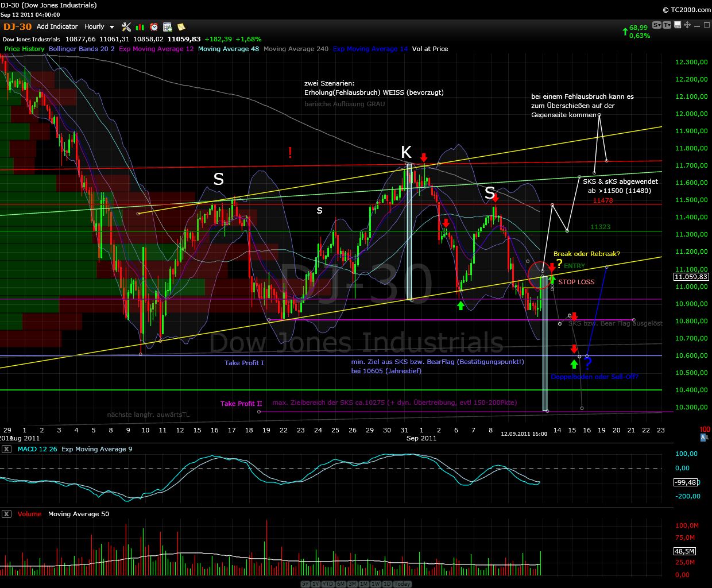This screenshot has width=712, height=588.
Task: Click the calendar add icon
Action: click(x=168, y=27)
